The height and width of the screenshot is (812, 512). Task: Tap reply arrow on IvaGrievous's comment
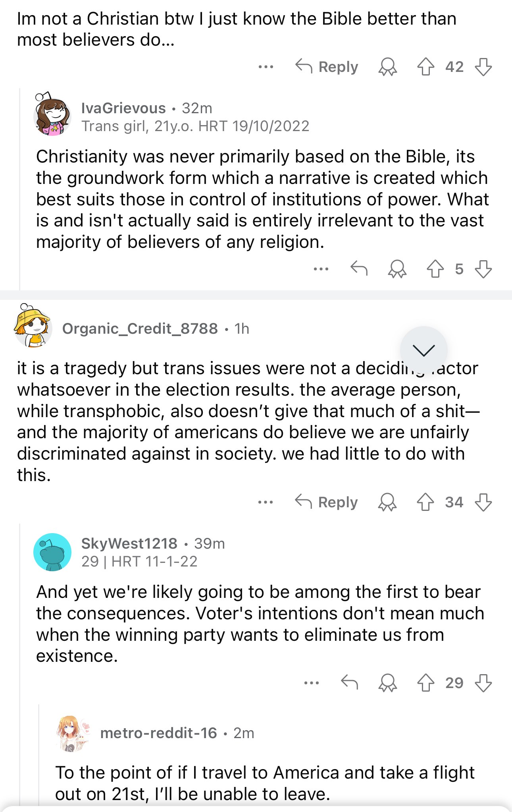point(359,269)
